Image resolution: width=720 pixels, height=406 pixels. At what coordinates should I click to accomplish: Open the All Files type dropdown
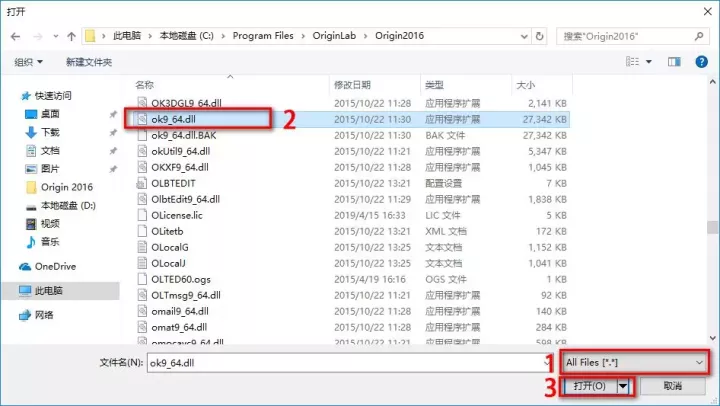(x=636, y=360)
